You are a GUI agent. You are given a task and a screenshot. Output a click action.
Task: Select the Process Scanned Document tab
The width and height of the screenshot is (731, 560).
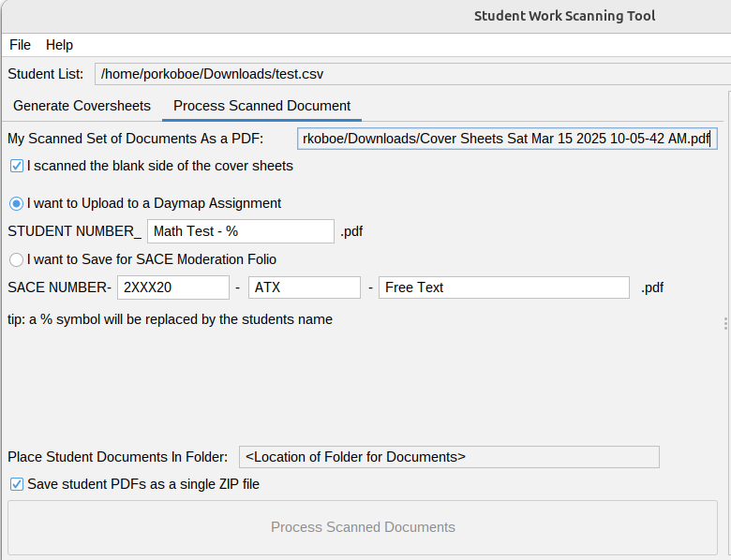tap(262, 106)
